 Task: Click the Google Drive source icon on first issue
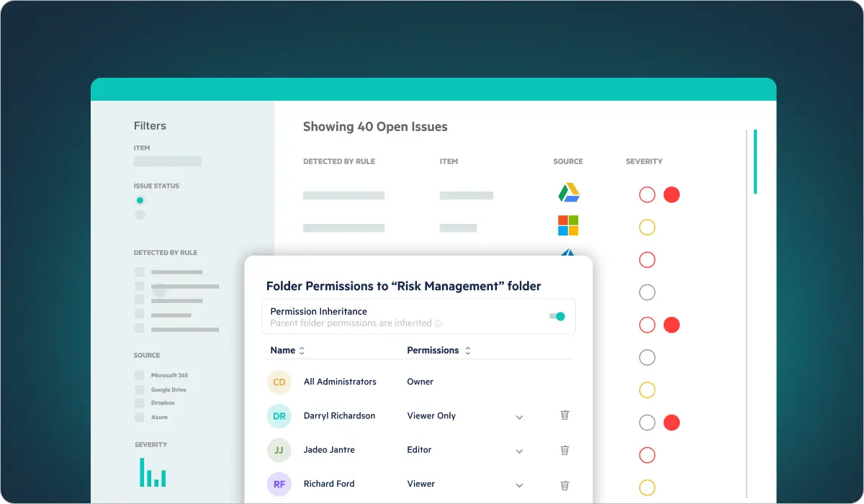[x=568, y=194]
